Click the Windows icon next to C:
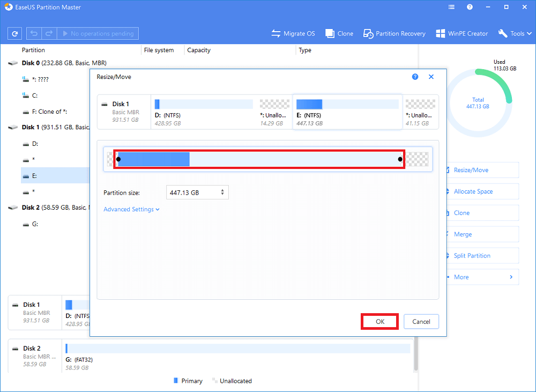 [25, 95]
